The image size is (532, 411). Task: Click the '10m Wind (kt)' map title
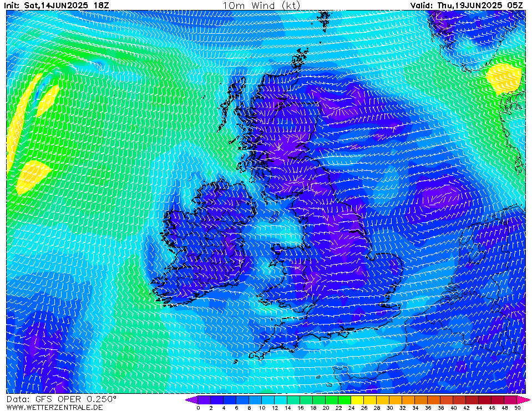(261, 6)
